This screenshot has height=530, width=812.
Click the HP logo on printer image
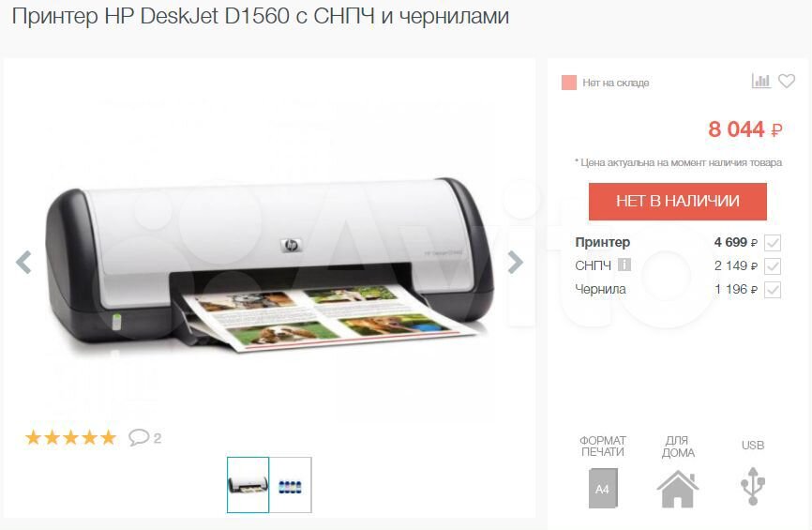pos(292,246)
